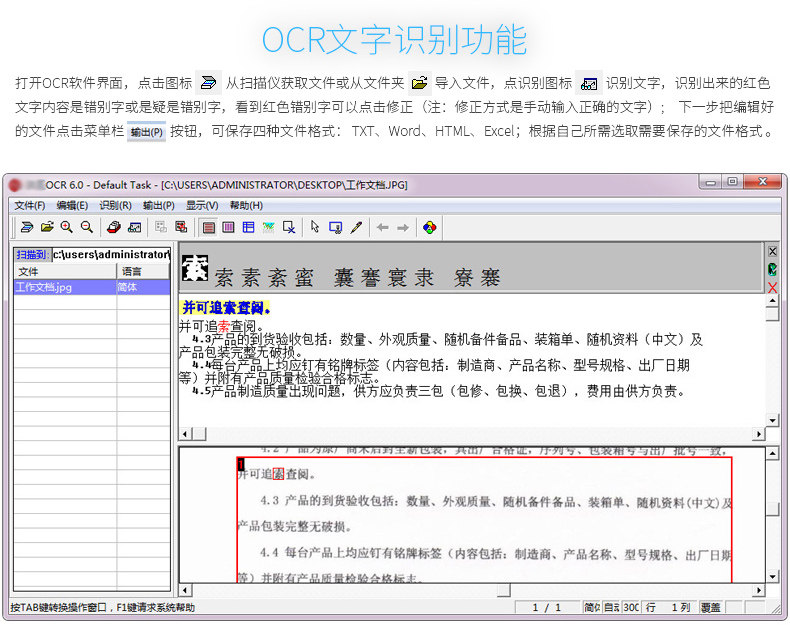Screen dimensions: 790x638
Task: Click the text pane vertical scrollbar thumb
Action: point(772,314)
